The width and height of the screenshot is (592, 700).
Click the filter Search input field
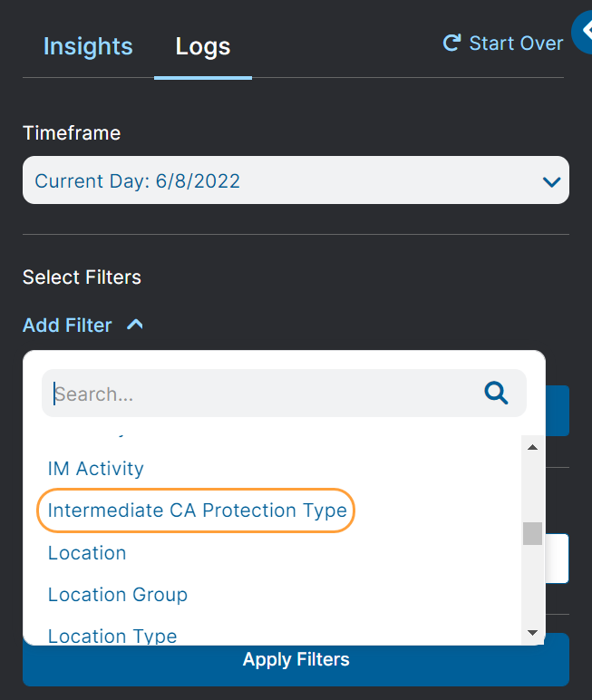pos(263,394)
